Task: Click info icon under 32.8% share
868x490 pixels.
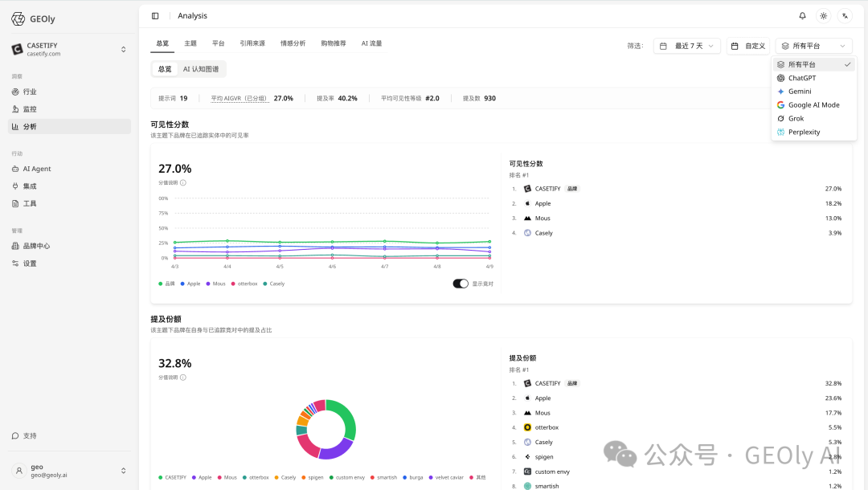Action: pyautogui.click(x=183, y=378)
